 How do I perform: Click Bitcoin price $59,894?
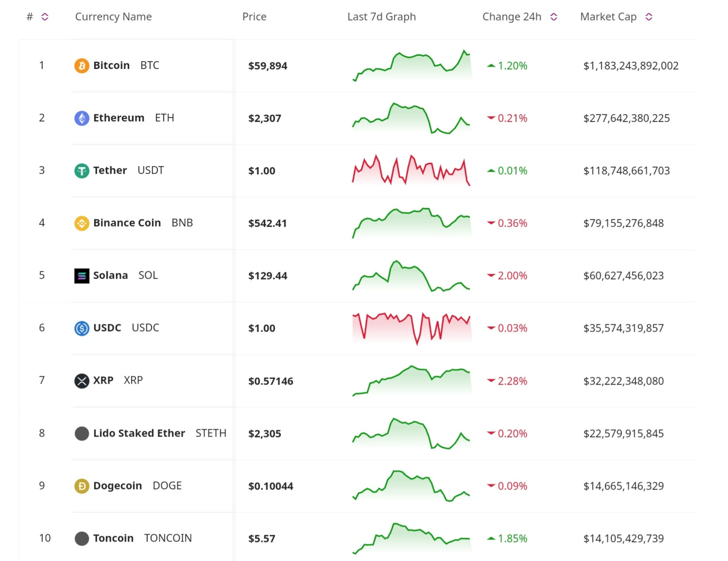click(x=268, y=66)
